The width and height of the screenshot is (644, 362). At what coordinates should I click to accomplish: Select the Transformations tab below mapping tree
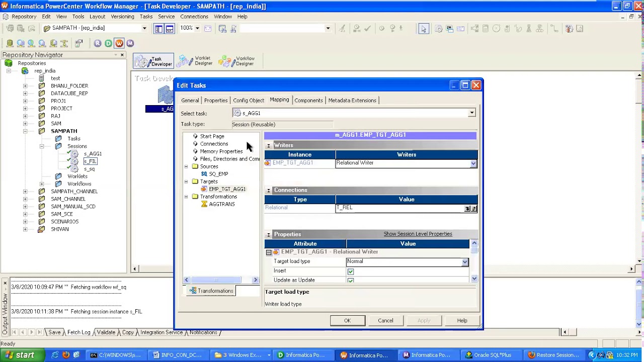pyautogui.click(x=211, y=291)
